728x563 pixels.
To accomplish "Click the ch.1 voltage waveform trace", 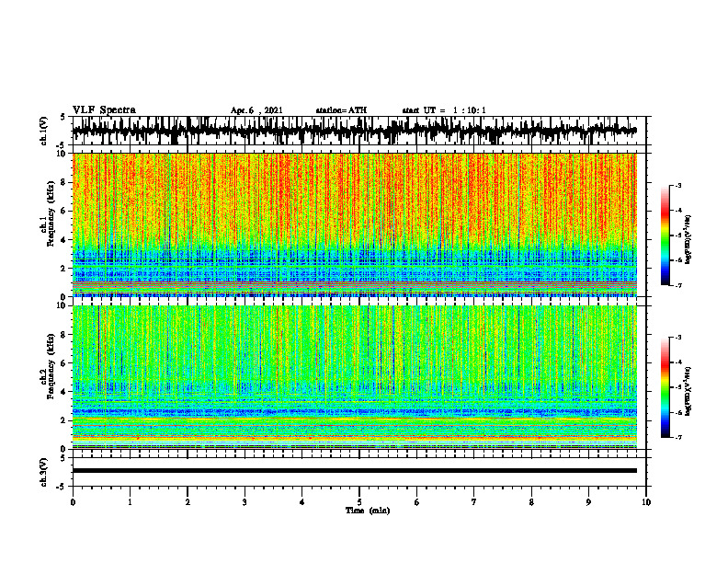I will pos(354,131).
